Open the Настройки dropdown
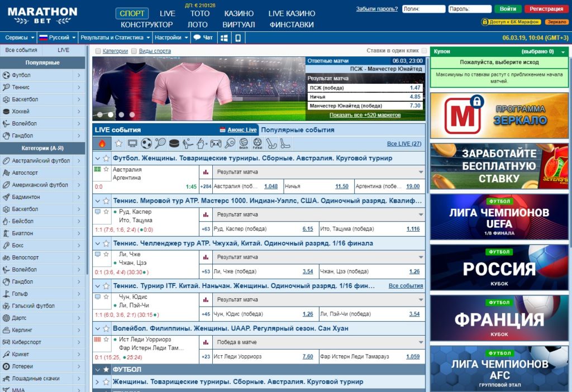572x392 pixels. coord(171,37)
